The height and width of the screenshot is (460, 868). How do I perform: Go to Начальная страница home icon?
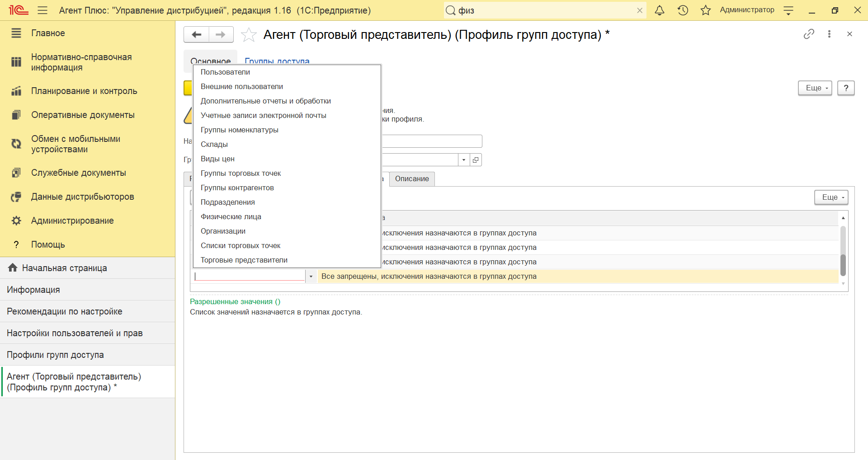coord(13,268)
